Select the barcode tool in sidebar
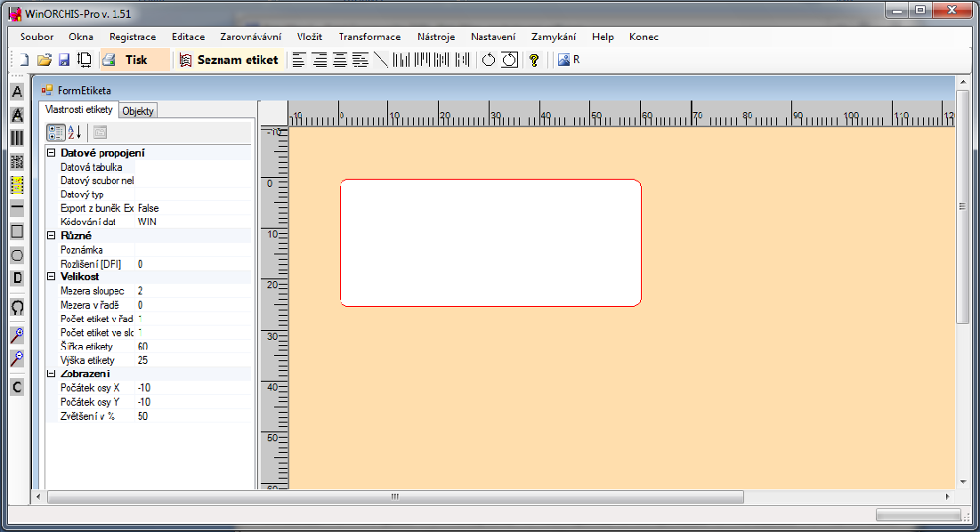The image size is (980, 532). tap(18, 138)
